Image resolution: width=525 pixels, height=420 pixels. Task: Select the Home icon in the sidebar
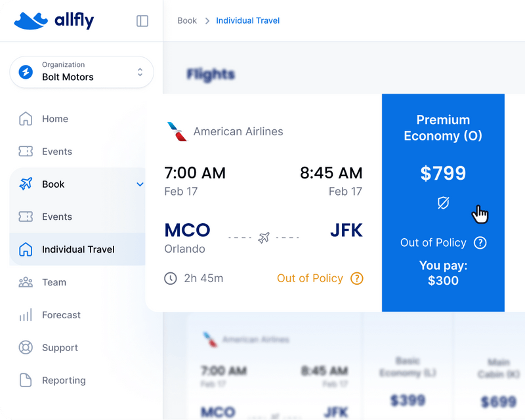click(26, 119)
